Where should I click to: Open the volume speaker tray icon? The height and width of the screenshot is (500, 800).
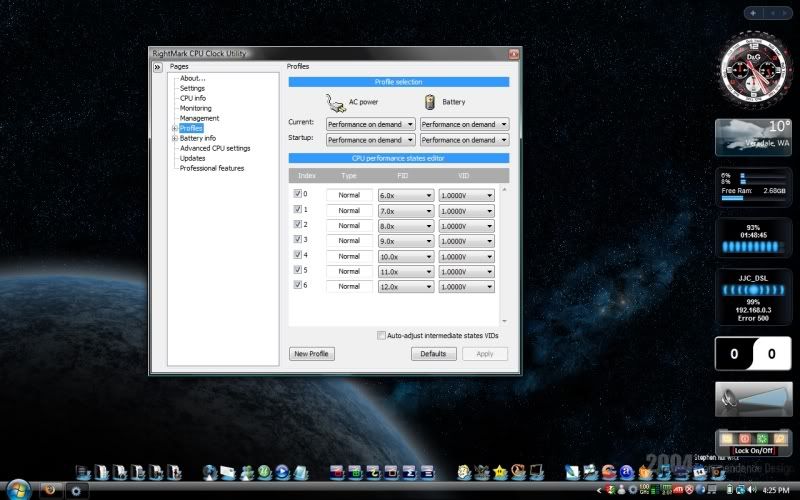click(x=752, y=490)
